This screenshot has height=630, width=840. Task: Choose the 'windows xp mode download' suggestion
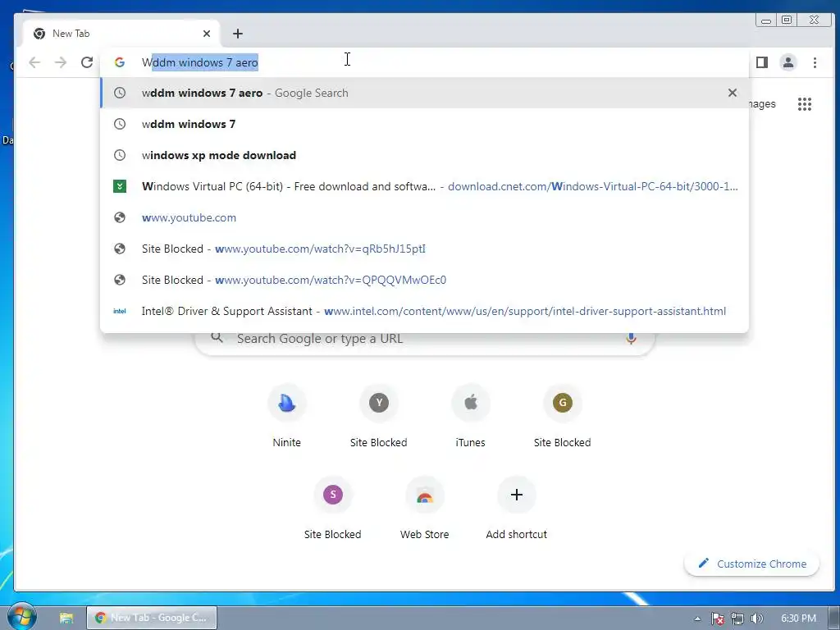424,155
